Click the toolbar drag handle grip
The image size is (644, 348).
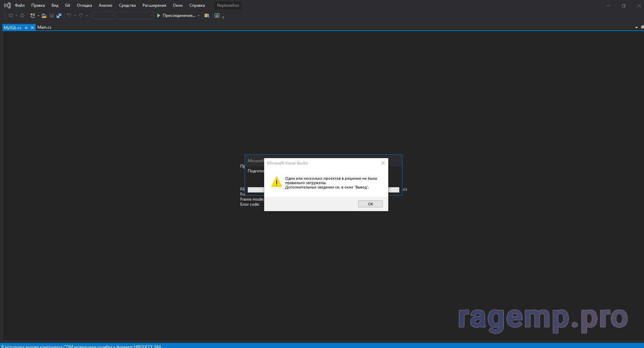4,16
